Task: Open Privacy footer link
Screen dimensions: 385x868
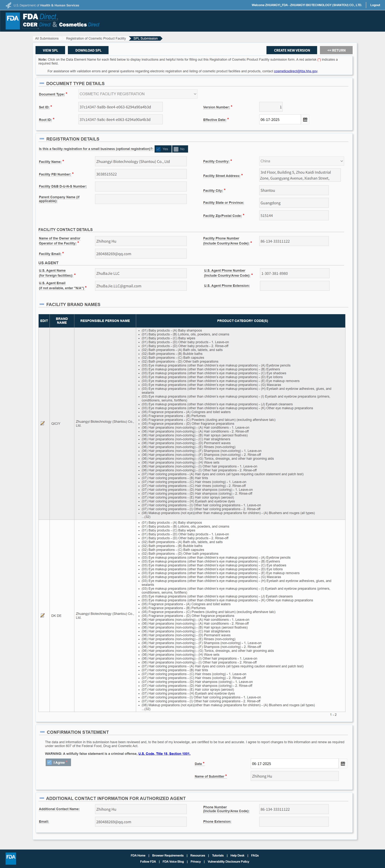Action: coord(196,862)
